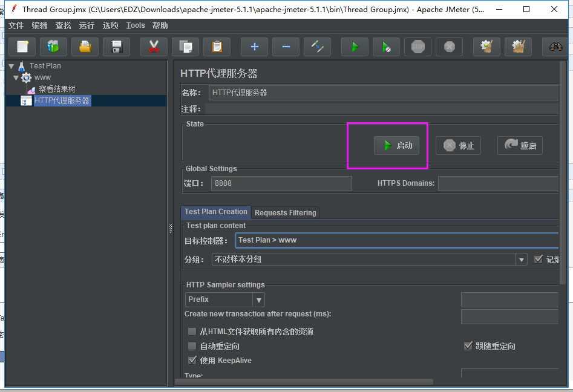This screenshot has width=573, height=392.
Task: Toggle the 记录 checkbox beside 分组
Action: [539, 260]
